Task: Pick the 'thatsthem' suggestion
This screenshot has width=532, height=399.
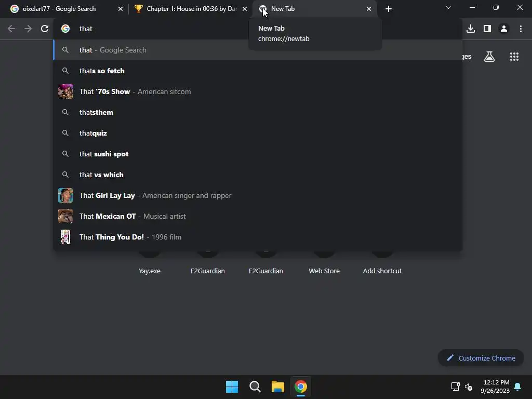Action: click(x=258, y=112)
